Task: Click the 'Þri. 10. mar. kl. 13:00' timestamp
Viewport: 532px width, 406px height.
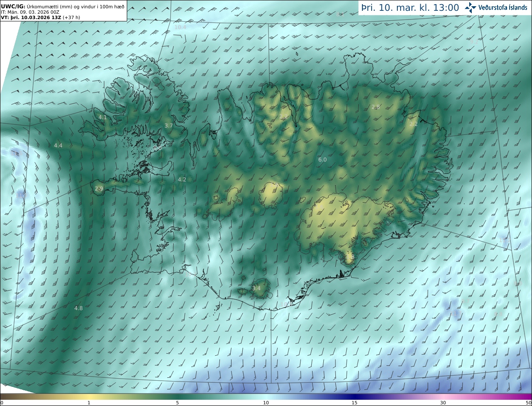Action: 410,7
